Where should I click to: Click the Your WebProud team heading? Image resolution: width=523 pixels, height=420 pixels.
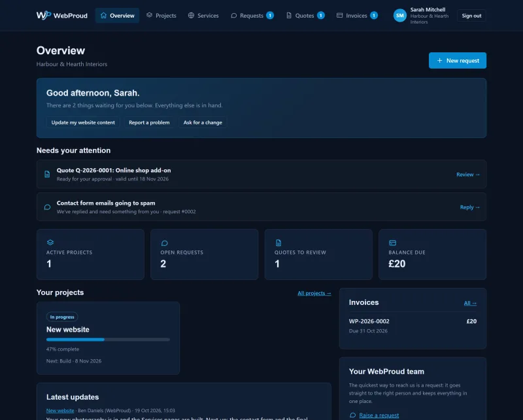(x=386, y=372)
